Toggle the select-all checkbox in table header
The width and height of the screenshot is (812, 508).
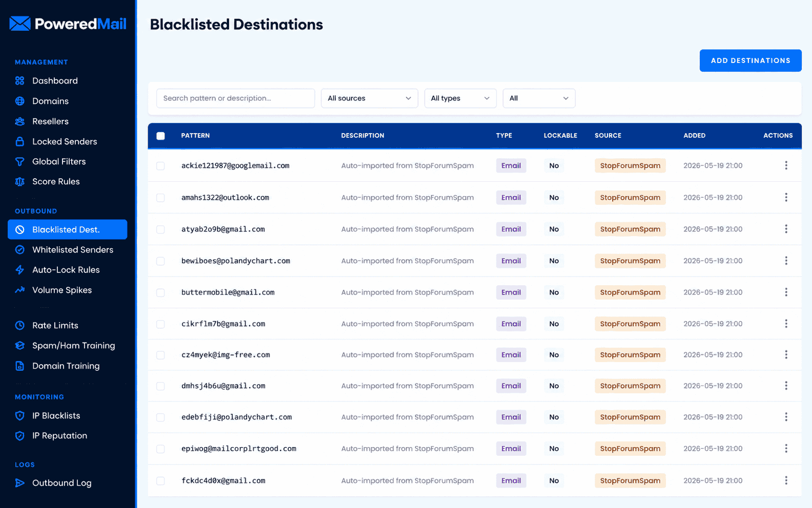pyautogui.click(x=160, y=136)
